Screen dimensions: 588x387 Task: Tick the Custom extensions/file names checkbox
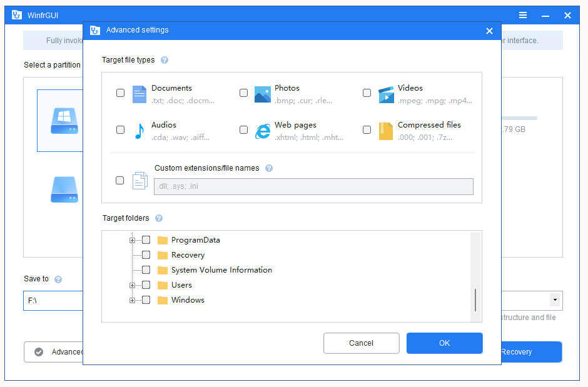[120, 181]
